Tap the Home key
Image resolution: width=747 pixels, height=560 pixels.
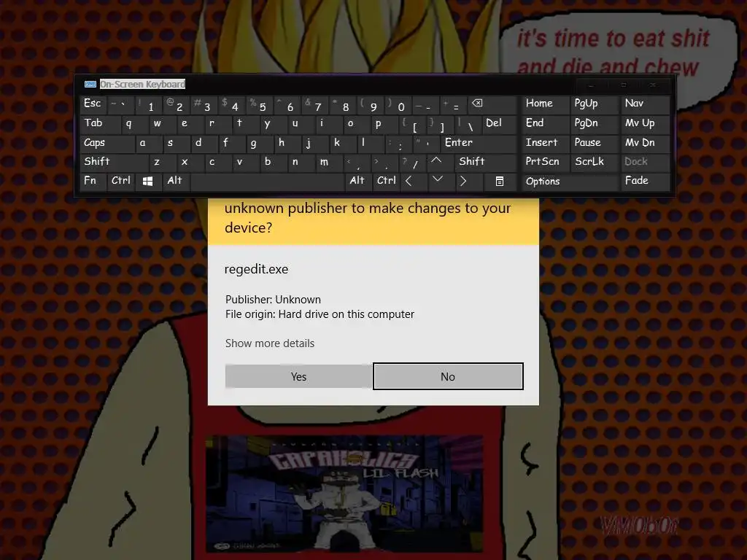545,104
